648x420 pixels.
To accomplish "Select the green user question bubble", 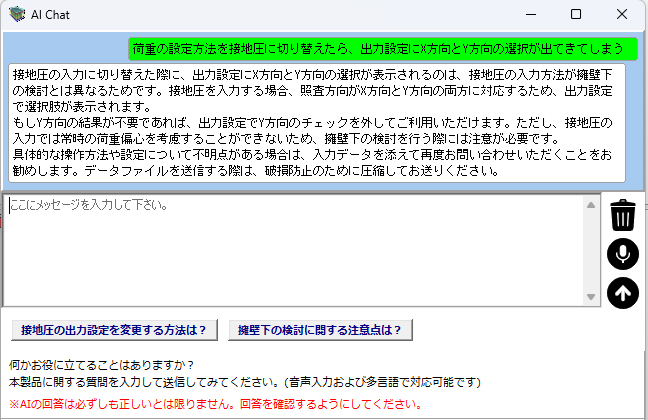I will 383,49.
